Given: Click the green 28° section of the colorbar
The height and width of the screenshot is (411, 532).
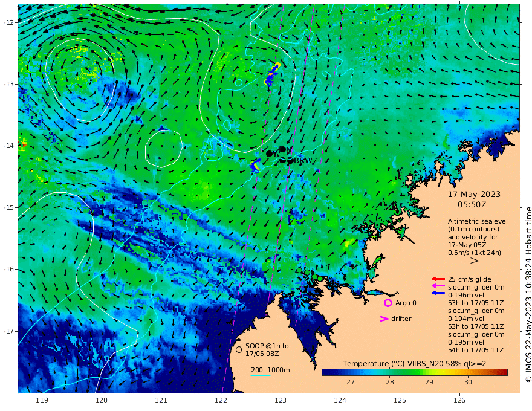Looking at the screenshot, I should [390, 373].
